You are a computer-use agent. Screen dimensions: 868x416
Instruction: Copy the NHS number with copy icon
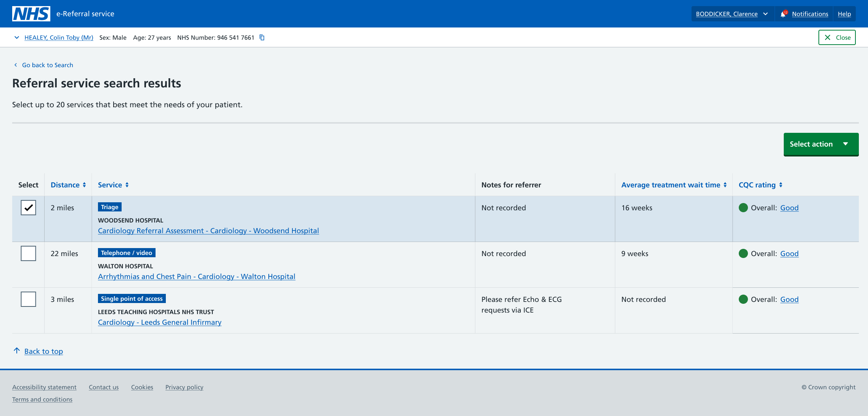pos(262,37)
